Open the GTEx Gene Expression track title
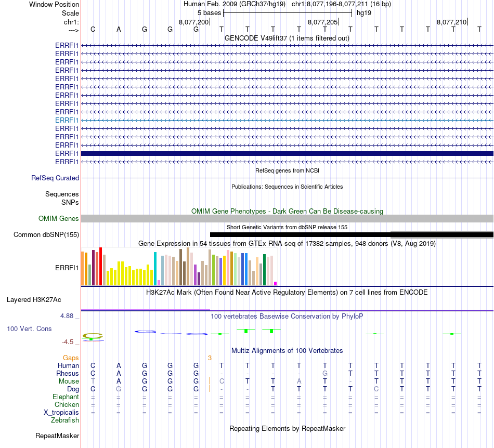 pyautogui.click(x=287, y=243)
